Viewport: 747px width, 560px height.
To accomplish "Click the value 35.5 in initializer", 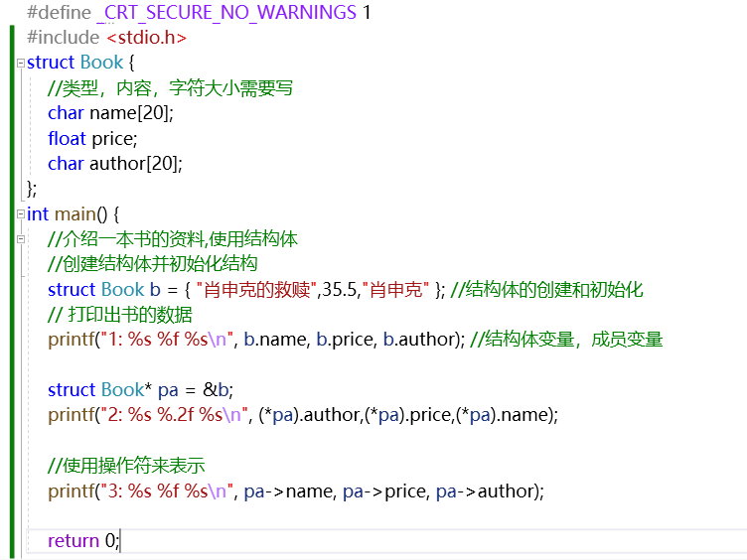I will 340,290.
